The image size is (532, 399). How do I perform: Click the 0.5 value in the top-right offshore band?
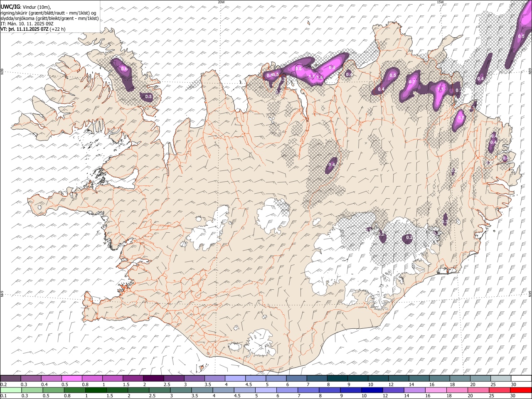coord(521,36)
